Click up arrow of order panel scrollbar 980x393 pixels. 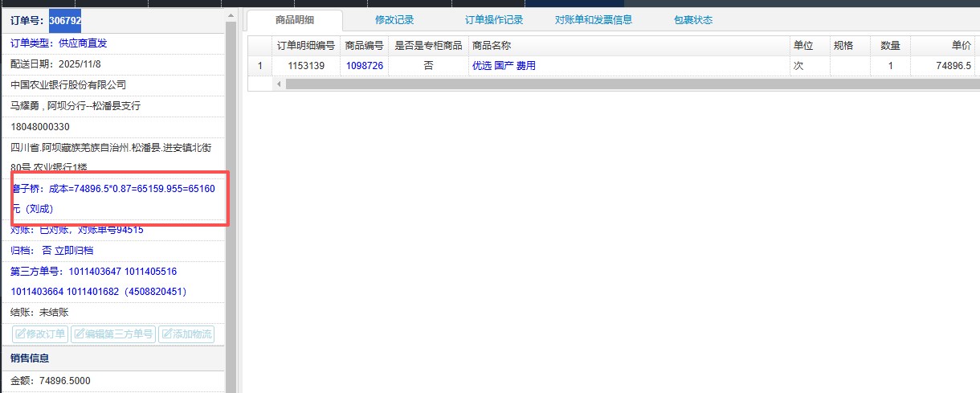(x=231, y=15)
